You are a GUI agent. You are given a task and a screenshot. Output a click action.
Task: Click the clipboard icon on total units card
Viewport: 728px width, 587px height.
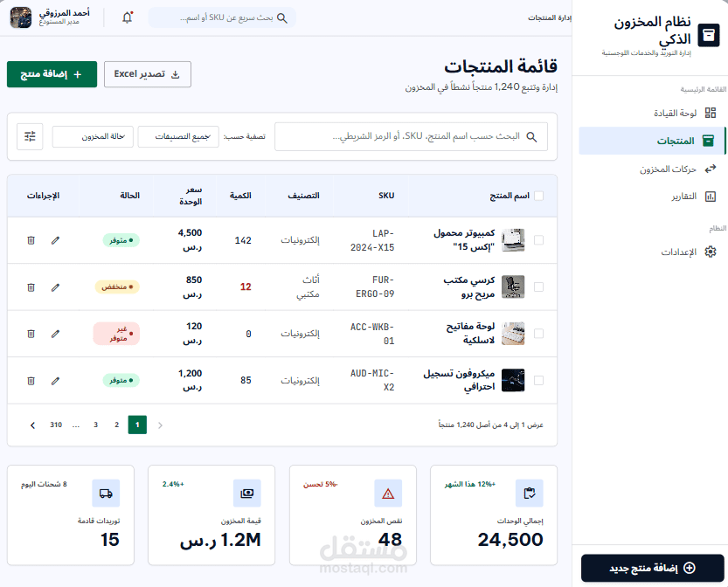point(530,494)
